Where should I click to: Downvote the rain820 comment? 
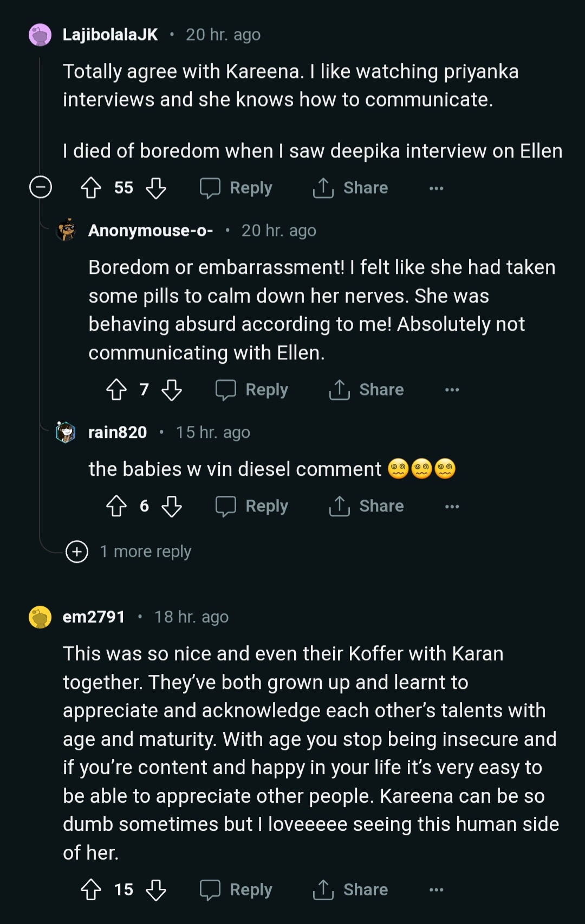[x=172, y=506]
